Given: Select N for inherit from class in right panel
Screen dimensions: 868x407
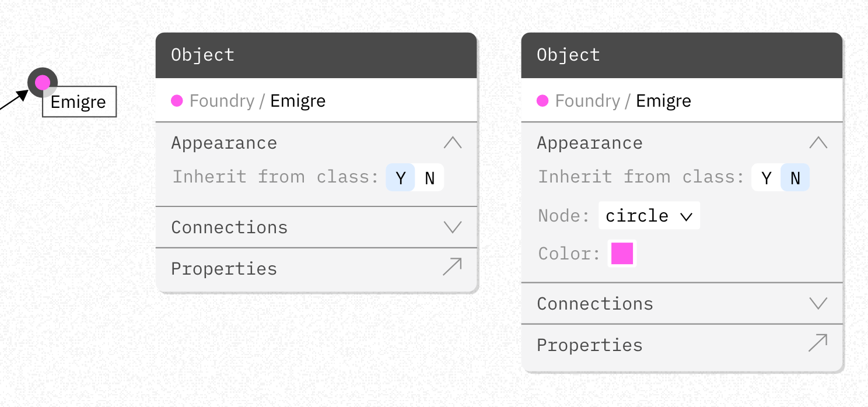Looking at the screenshot, I should tap(795, 177).
